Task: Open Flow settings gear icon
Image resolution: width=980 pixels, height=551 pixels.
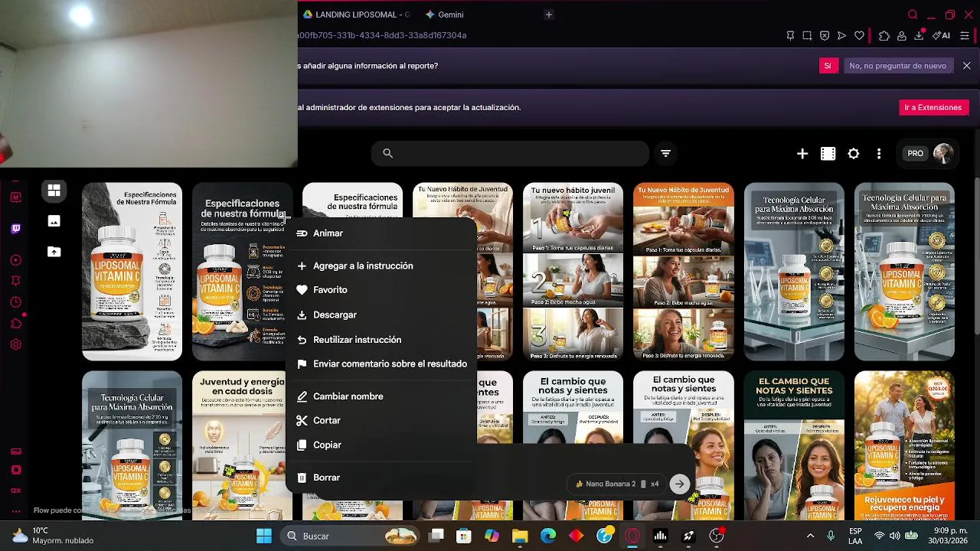Action: coord(854,154)
